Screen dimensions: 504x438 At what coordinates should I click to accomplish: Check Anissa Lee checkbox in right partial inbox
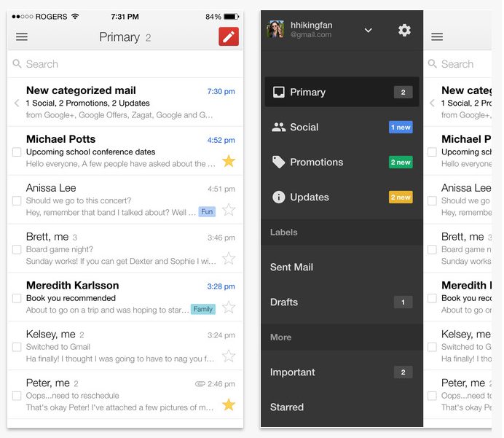tap(432, 200)
